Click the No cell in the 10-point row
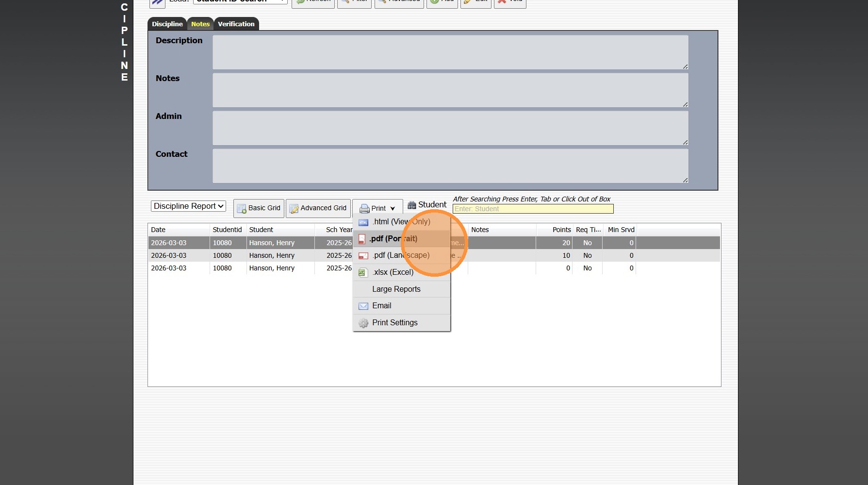The height and width of the screenshot is (485, 868). [588, 255]
